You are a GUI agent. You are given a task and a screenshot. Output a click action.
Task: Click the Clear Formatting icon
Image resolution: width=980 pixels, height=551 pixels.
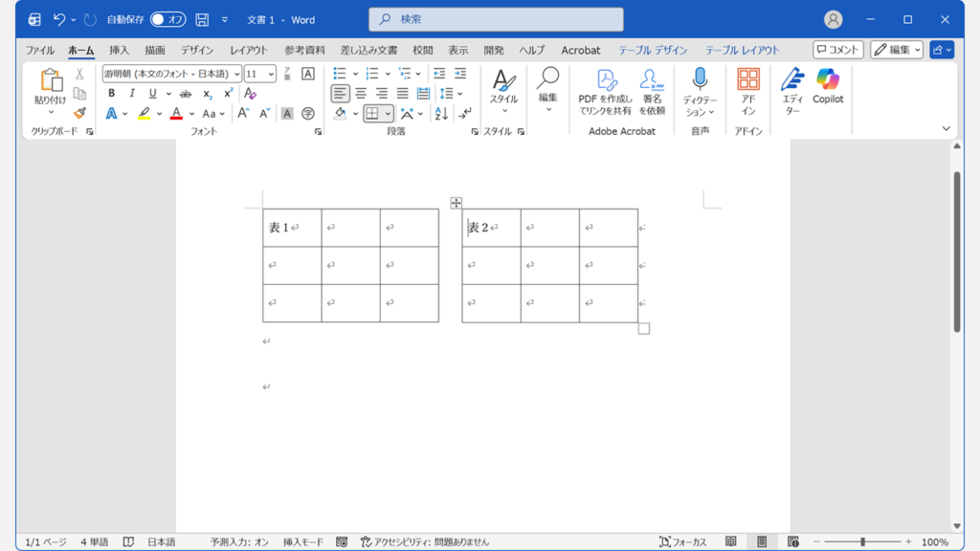(250, 94)
